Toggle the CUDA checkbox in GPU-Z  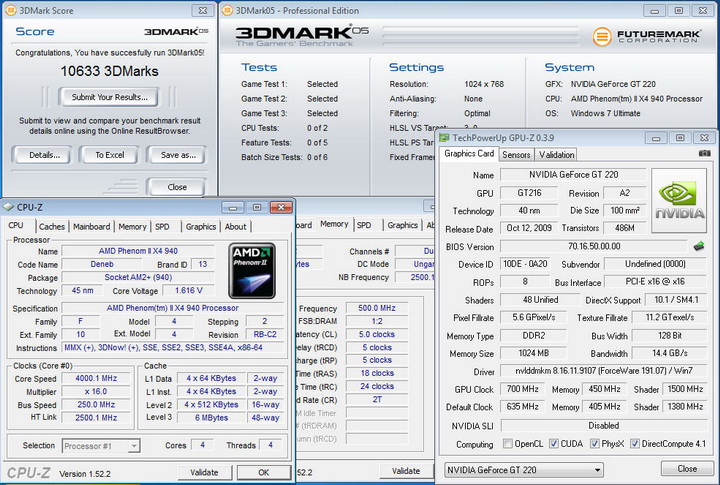point(554,444)
